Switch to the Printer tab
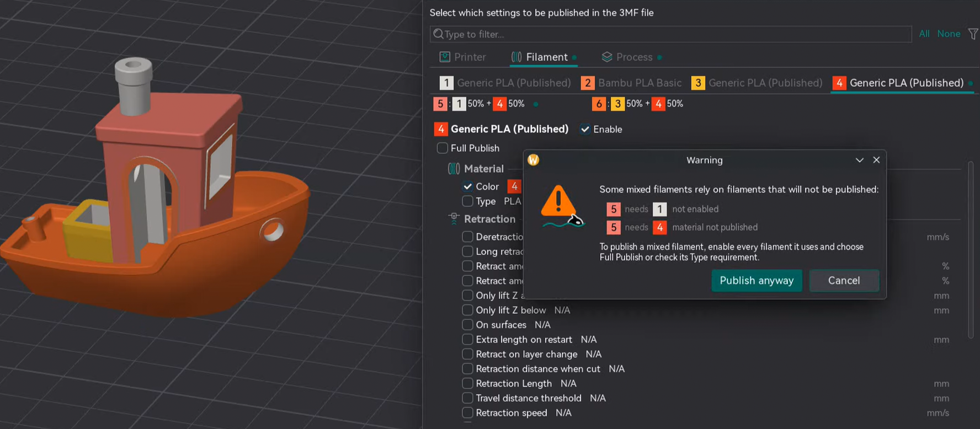Viewport: 980px width, 429px height. pos(462,57)
